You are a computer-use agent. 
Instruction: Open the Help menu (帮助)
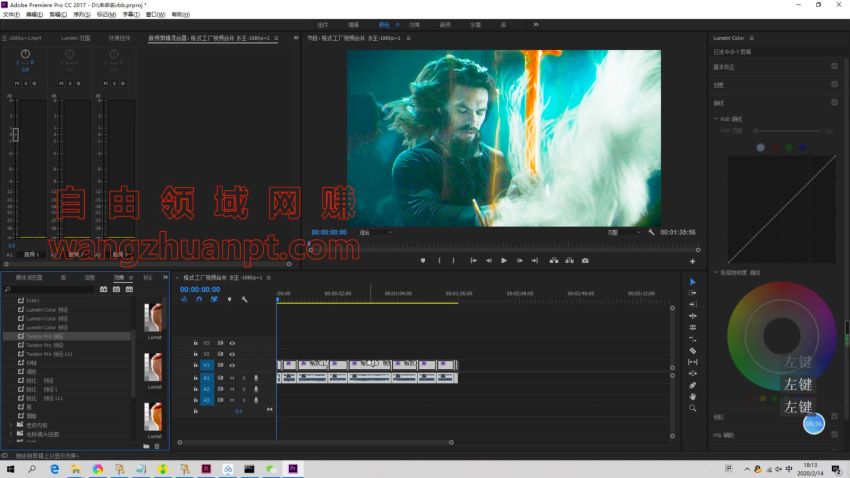pos(181,15)
